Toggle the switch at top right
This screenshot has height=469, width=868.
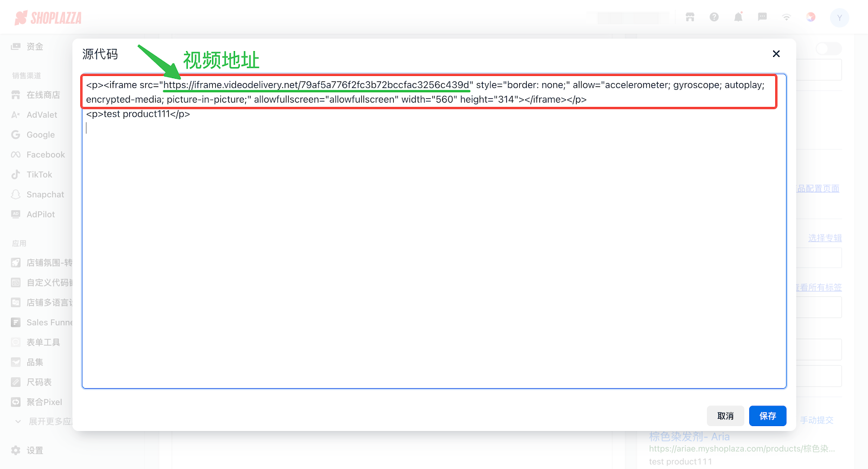[828, 49]
